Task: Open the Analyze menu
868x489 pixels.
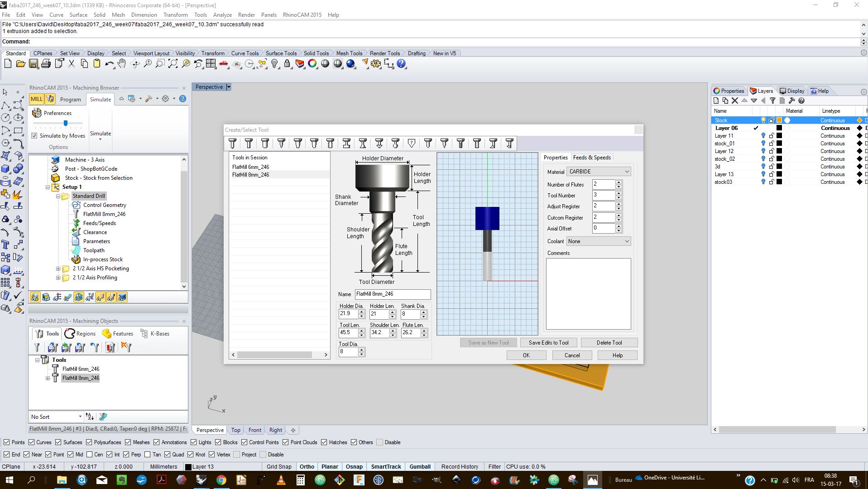Action: pos(222,15)
